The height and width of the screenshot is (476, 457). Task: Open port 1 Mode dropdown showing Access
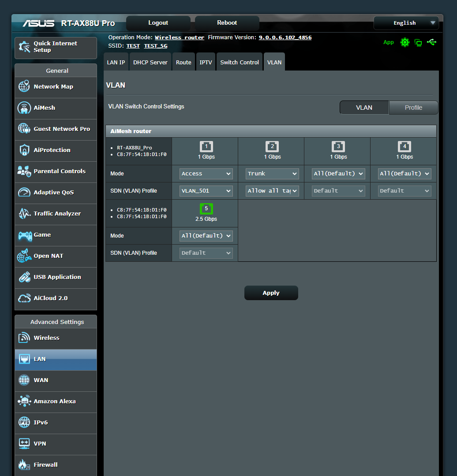tap(206, 174)
